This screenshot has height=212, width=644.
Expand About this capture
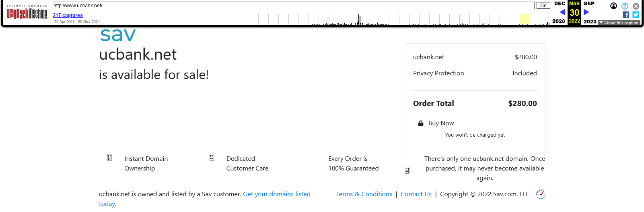[619, 23]
